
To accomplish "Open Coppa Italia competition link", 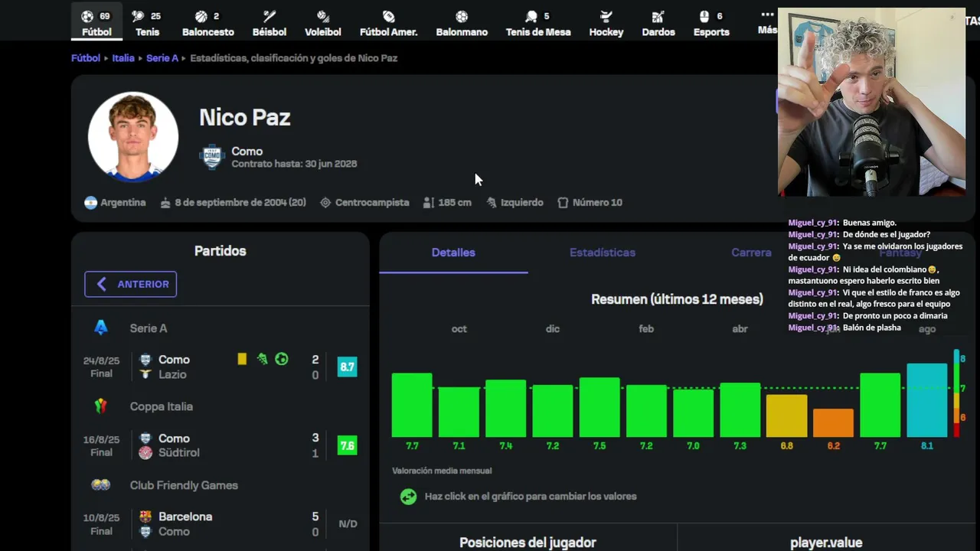I will [161, 406].
